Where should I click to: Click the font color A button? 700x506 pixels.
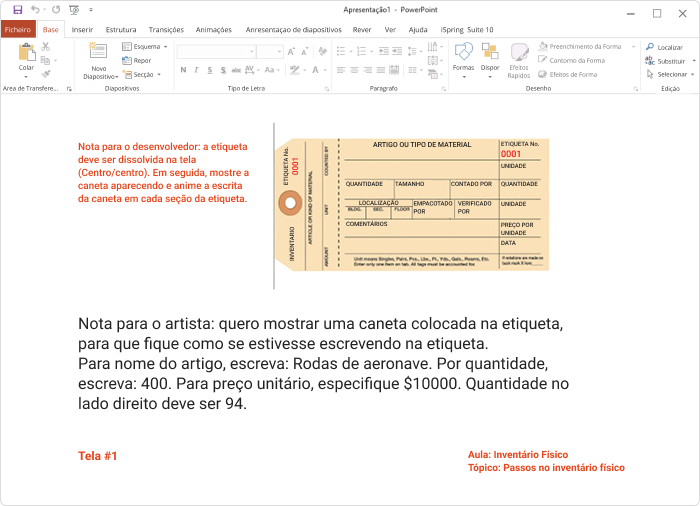(315, 70)
